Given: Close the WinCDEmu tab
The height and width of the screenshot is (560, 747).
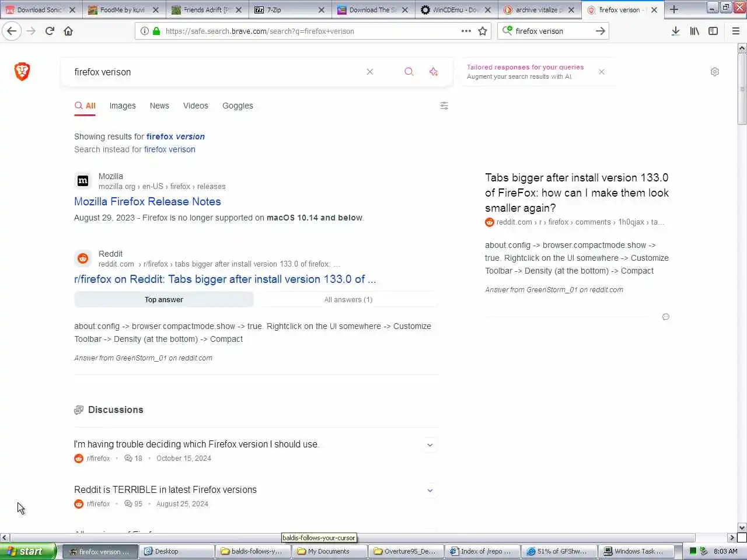Looking at the screenshot, I should 488,10.
